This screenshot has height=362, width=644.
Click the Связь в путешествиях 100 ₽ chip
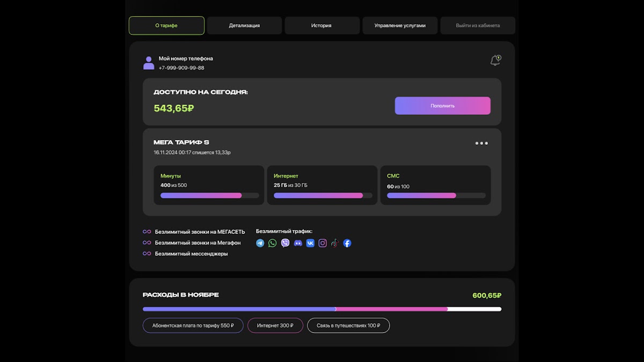(348, 326)
